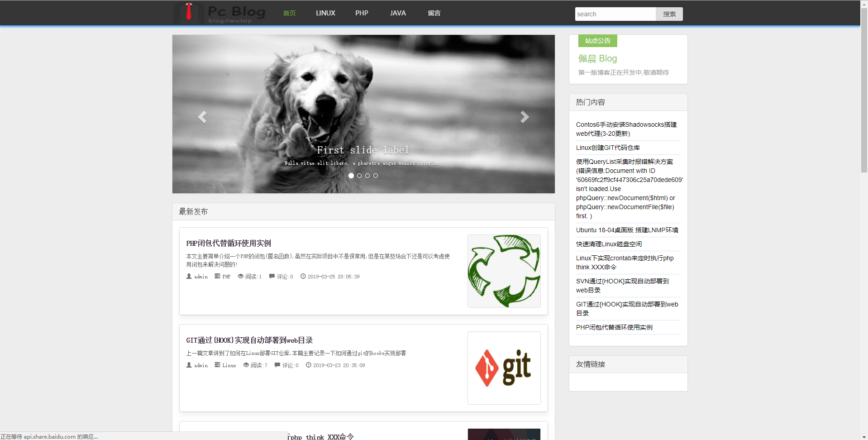
Task: Click admin author icon on PHP闭包 post
Action: 189,276
